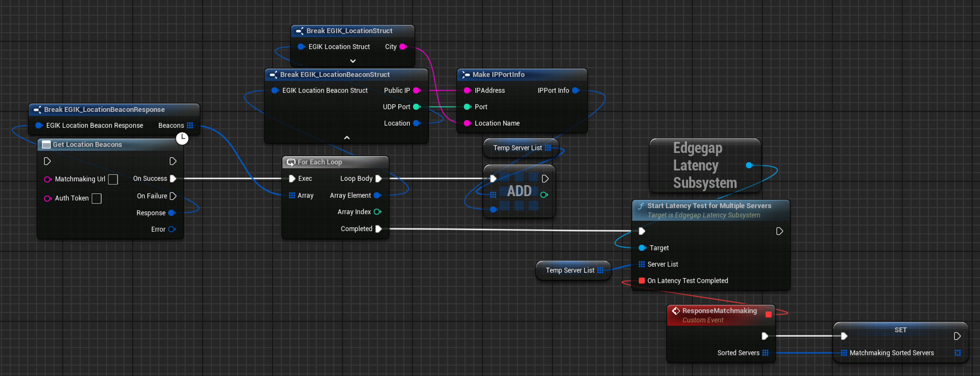This screenshot has height=376, width=980.
Task: Click the ADD node exec output pin
Action: tap(545, 178)
